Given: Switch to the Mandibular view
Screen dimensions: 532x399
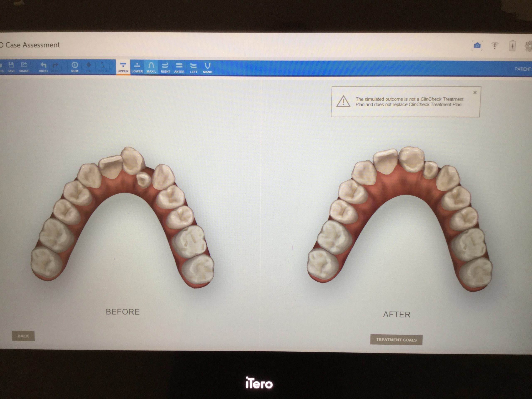Looking at the screenshot, I should click(207, 67).
